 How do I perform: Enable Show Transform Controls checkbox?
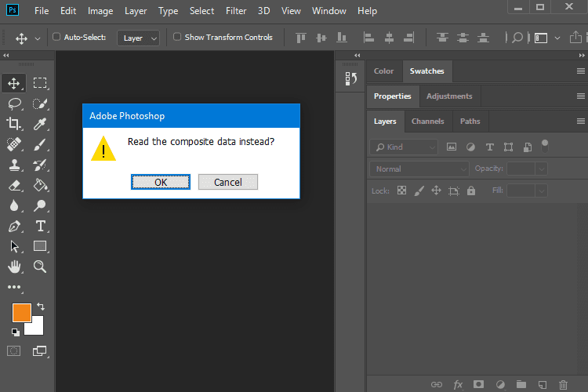[177, 37]
